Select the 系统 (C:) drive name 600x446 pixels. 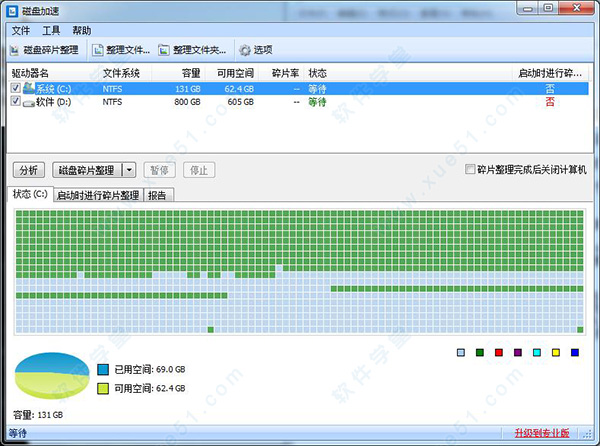coord(54,89)
